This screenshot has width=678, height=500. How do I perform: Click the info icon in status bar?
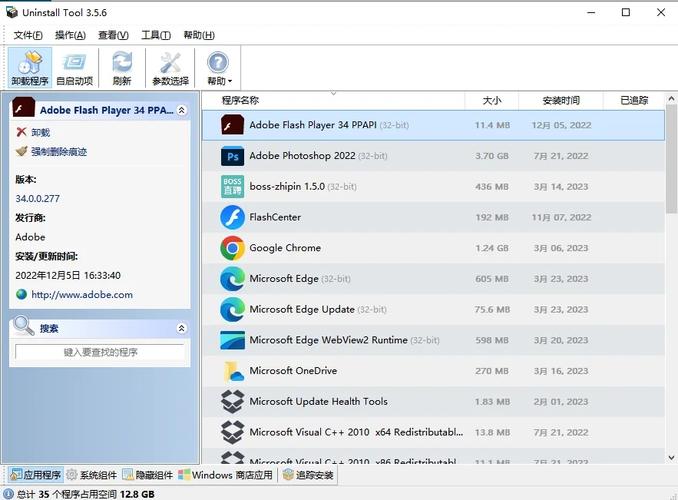pos(8,494)
